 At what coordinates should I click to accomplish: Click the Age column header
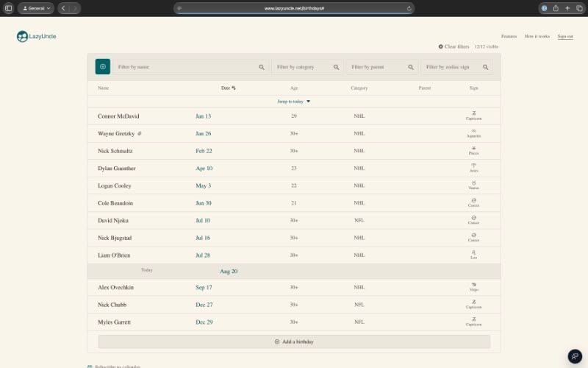pyautogui.click(x=294, y=88)
